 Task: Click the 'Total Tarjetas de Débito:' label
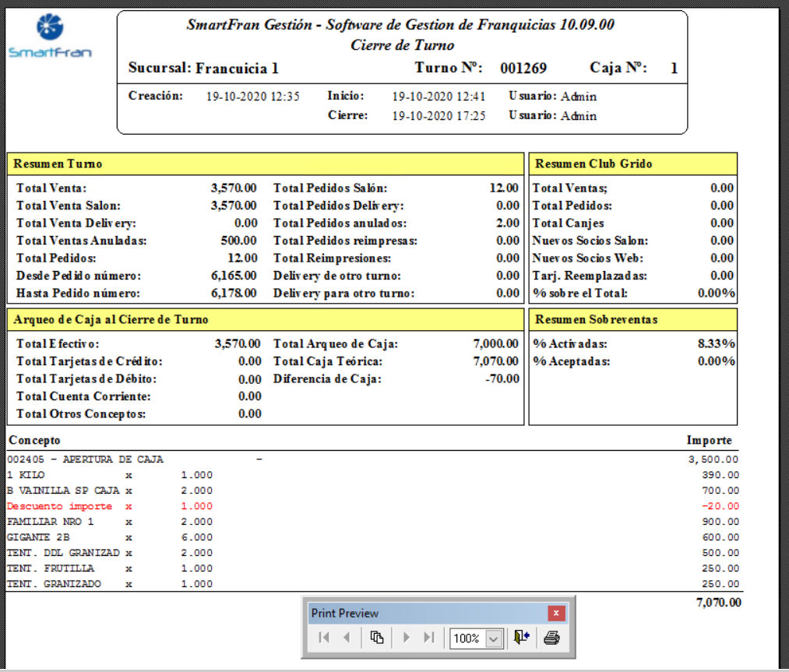tap(86, 379)
